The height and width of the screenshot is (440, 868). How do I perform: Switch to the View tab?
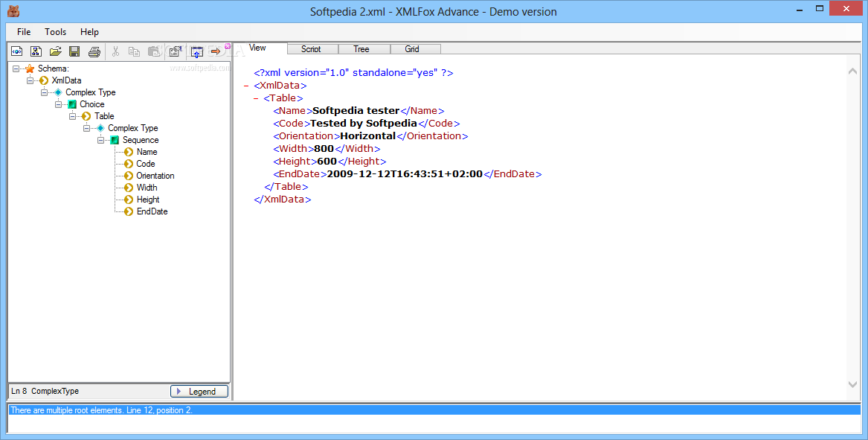click(x=260, y=48)
